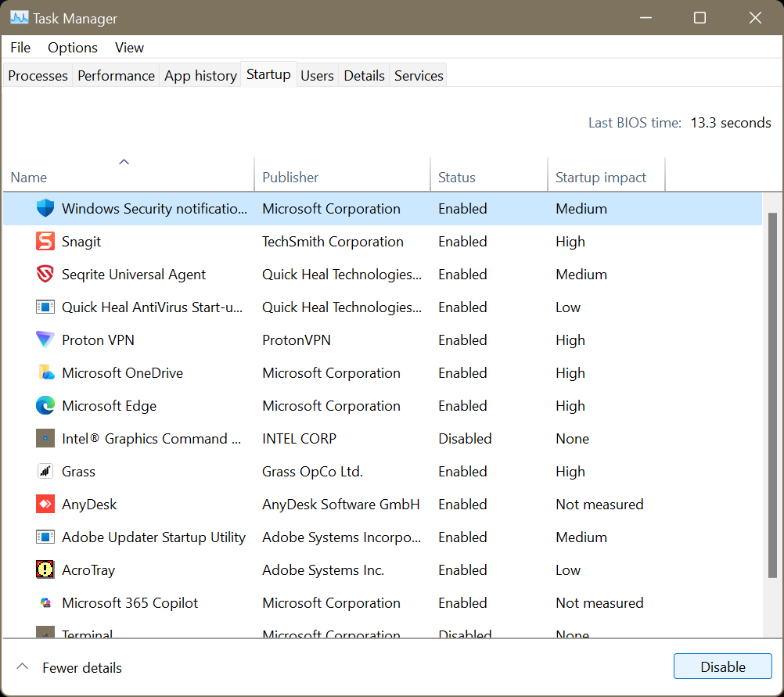Switch to the Users tab
Screen dimensions: 784x697
[317, 76]
